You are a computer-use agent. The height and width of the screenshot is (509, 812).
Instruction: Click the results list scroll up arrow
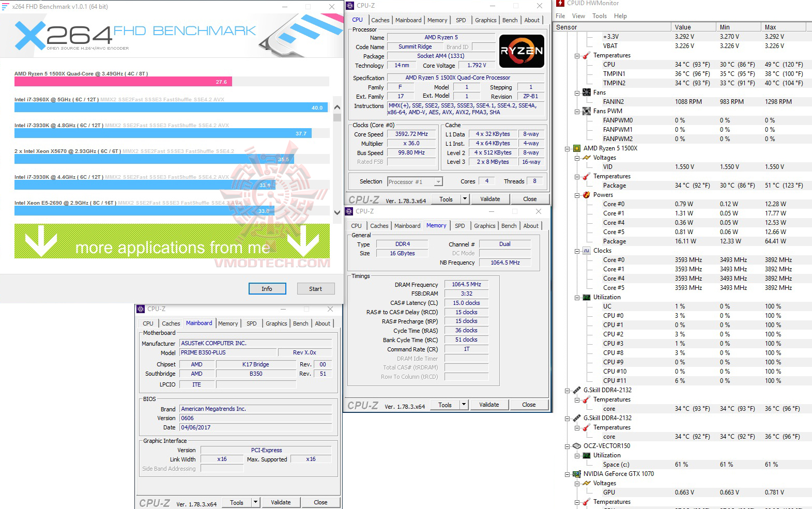click(x=337, y=107)
